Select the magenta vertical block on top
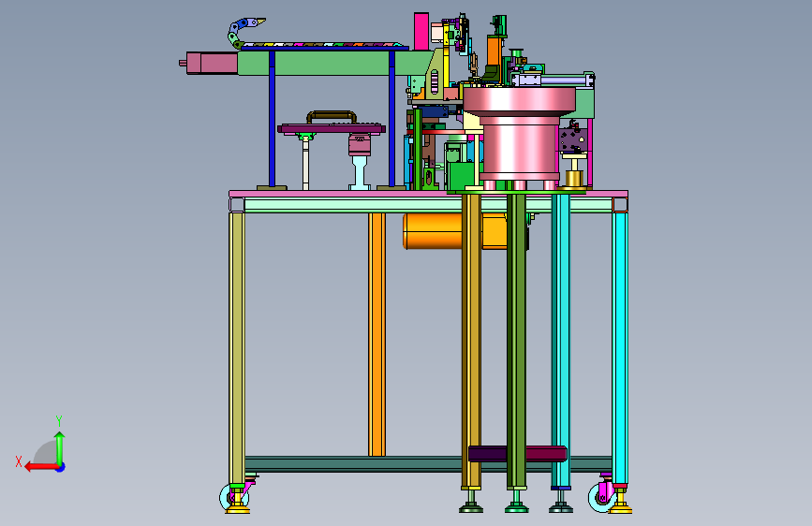 tap(421, 31)
